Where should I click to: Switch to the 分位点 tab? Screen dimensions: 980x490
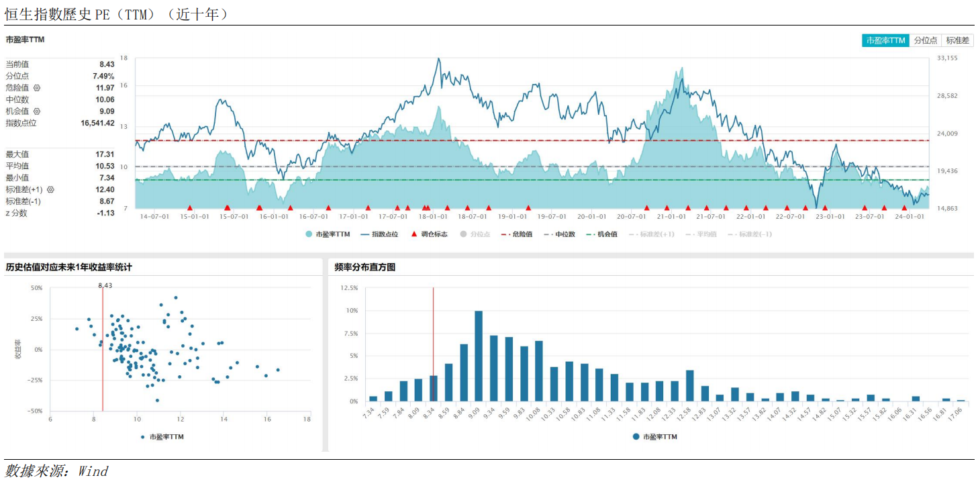(x=926, y=40)
